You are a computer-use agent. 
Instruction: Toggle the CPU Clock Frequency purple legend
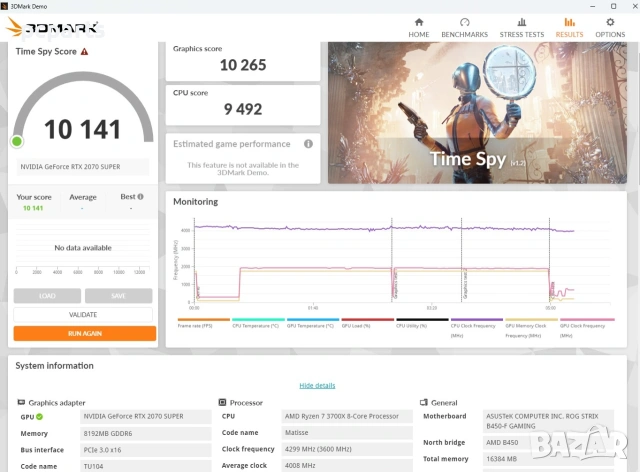(x=477, y=327)
